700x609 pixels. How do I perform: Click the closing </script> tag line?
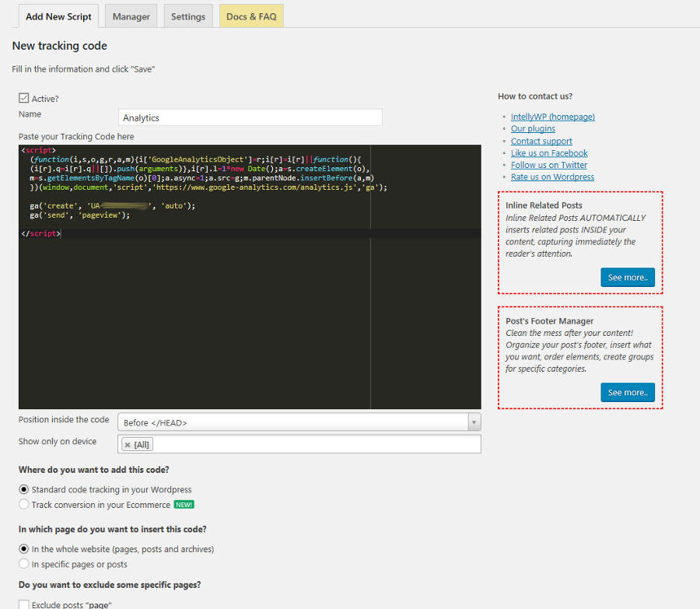[x=40, y=233]
